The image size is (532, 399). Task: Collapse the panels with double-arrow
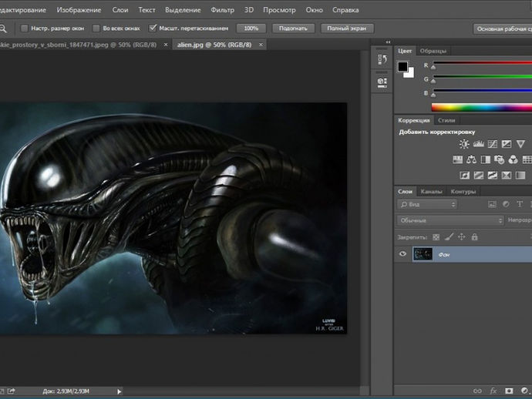(388, 42)
